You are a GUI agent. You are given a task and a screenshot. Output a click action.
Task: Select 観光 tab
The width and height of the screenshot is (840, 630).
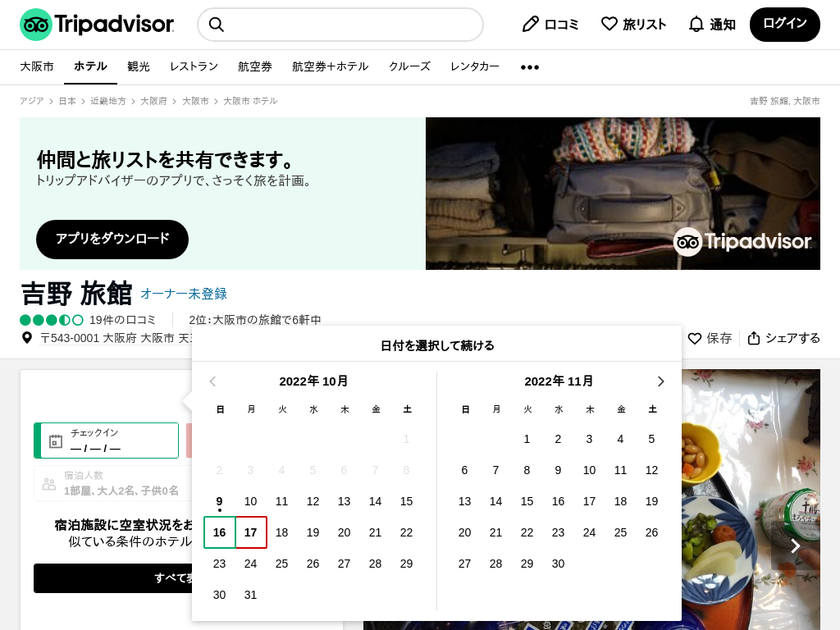click(x=138, y=66)
